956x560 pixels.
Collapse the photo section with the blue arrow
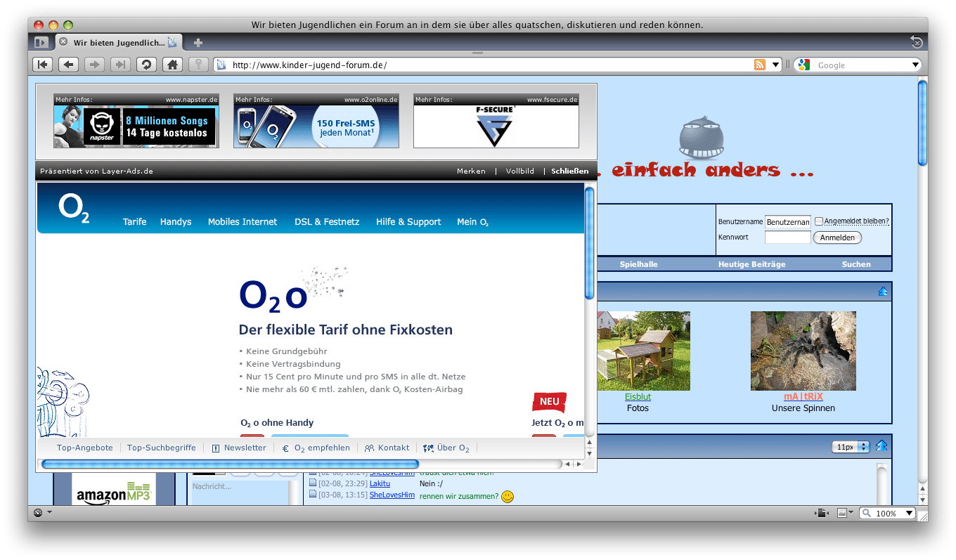pyautogui.click(x=883, y=292)
